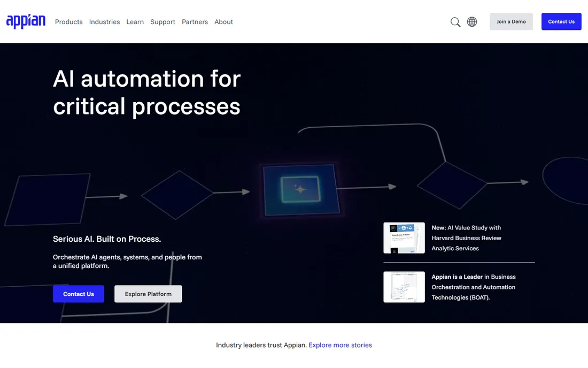Open the Partners menu
Screen dimensions: 588x368
tap(195, 22)
